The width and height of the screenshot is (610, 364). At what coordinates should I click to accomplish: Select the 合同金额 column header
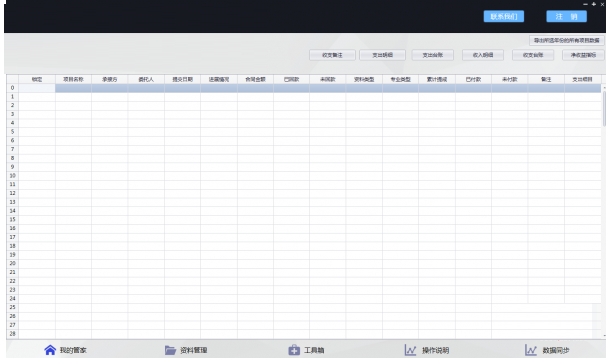[x=255, y=79]
